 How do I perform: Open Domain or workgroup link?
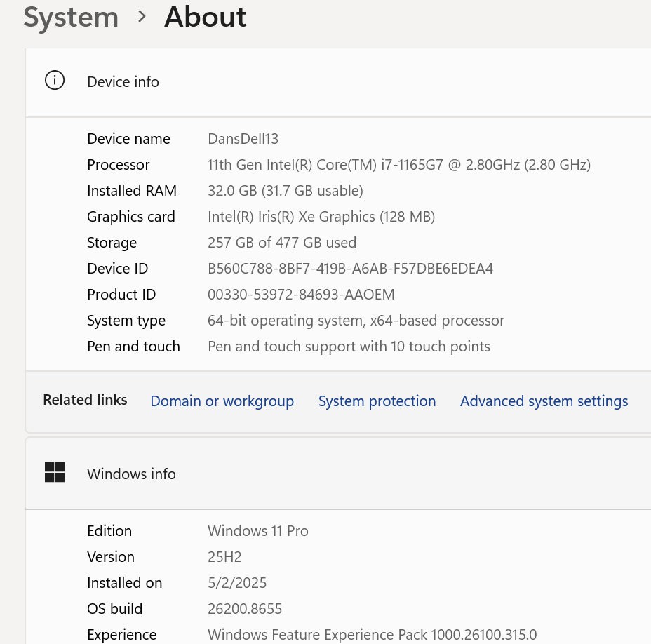coord(222,401)
